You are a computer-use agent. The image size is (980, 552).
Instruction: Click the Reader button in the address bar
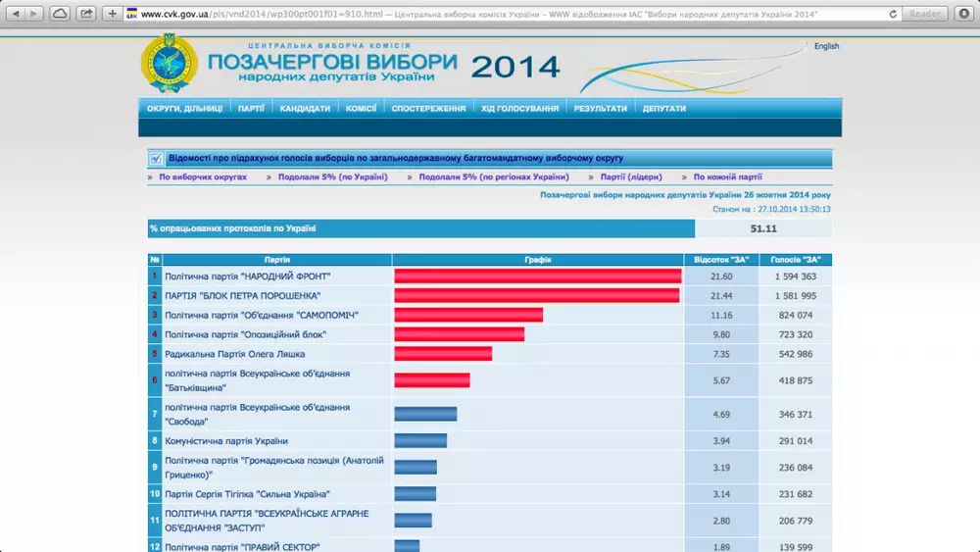(x=924, y=14)
